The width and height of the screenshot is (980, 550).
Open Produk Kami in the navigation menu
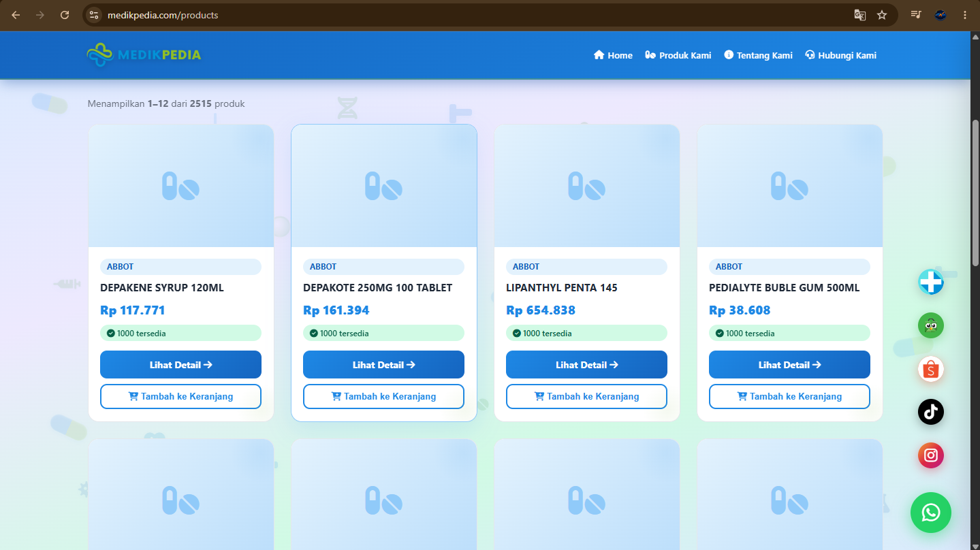pyautogui.click(x=678, y=55)
